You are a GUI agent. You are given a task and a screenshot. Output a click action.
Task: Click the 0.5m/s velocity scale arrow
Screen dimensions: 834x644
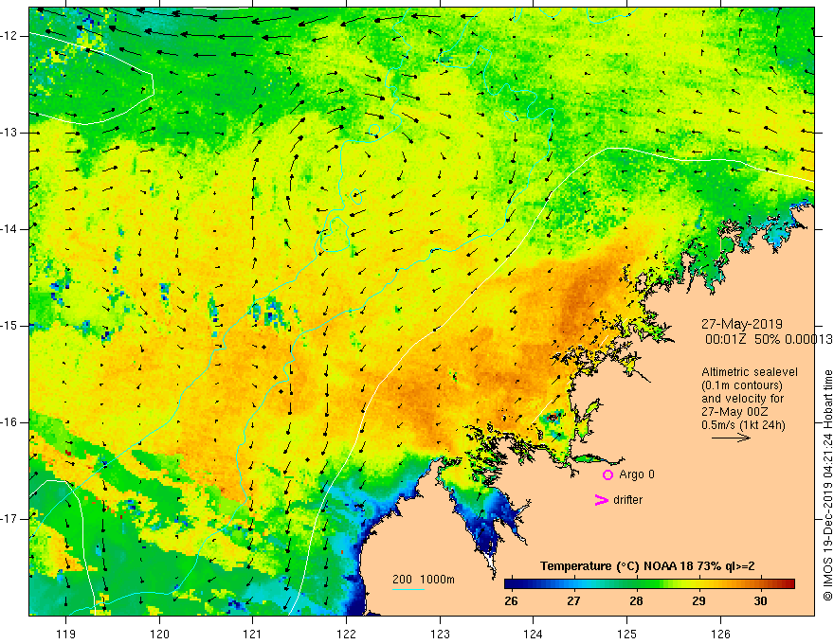731,438
